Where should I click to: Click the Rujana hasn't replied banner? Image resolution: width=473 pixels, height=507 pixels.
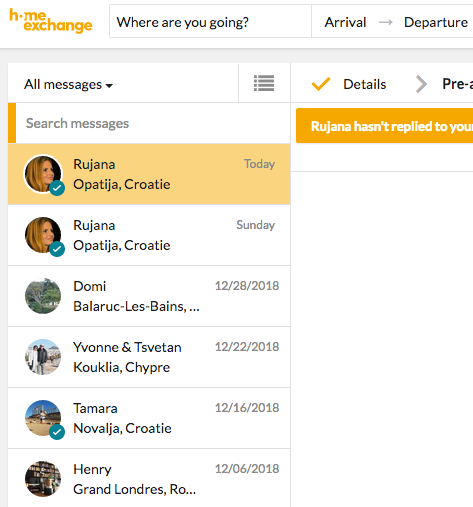(x=384, y=126)
